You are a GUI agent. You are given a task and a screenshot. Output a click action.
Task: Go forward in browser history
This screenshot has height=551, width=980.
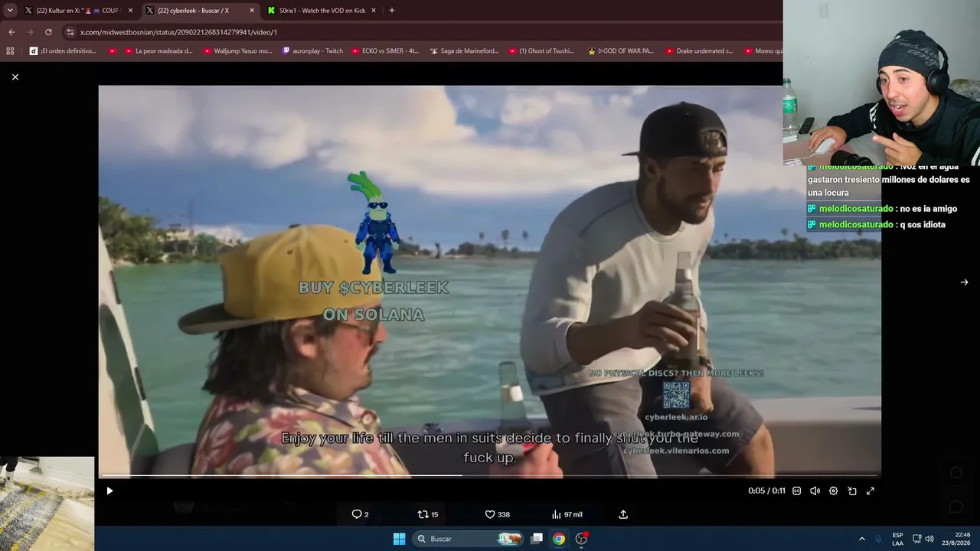click(30, 32)
